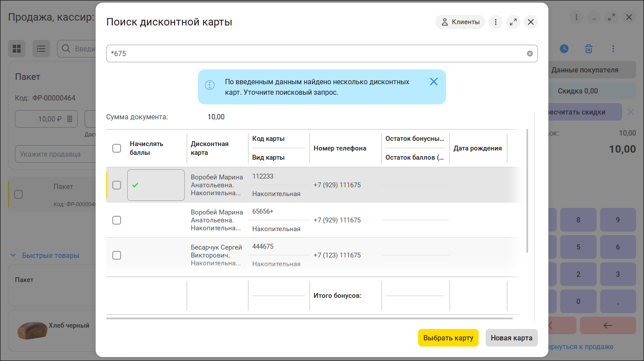Click the blue clock history icon
The width and height of the screenshot is (644, 361).
(x=564, y=49)
